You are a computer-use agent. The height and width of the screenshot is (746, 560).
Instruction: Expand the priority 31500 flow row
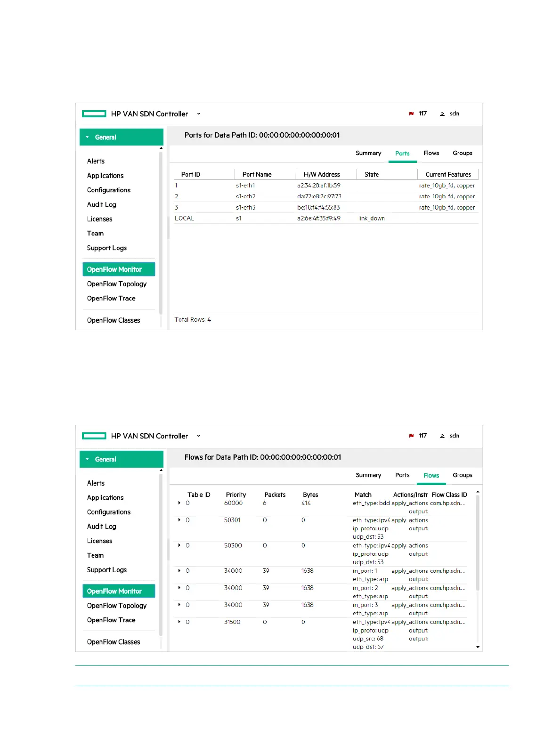[179, 622]
